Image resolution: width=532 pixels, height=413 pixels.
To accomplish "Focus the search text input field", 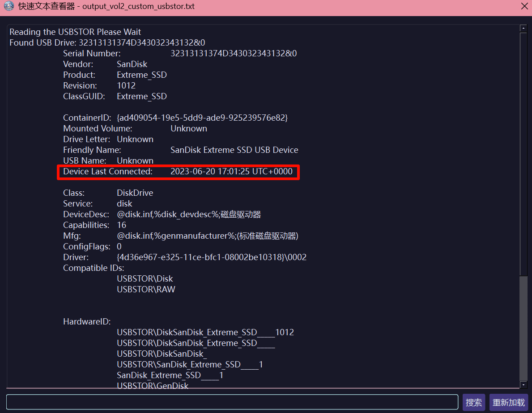I will 232,402.
